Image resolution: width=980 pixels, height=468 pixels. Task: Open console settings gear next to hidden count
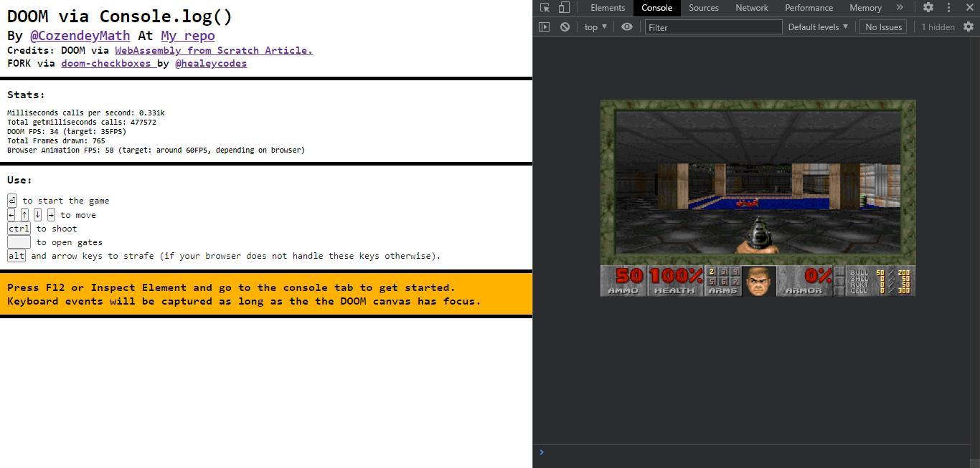(x=969, y=27)
